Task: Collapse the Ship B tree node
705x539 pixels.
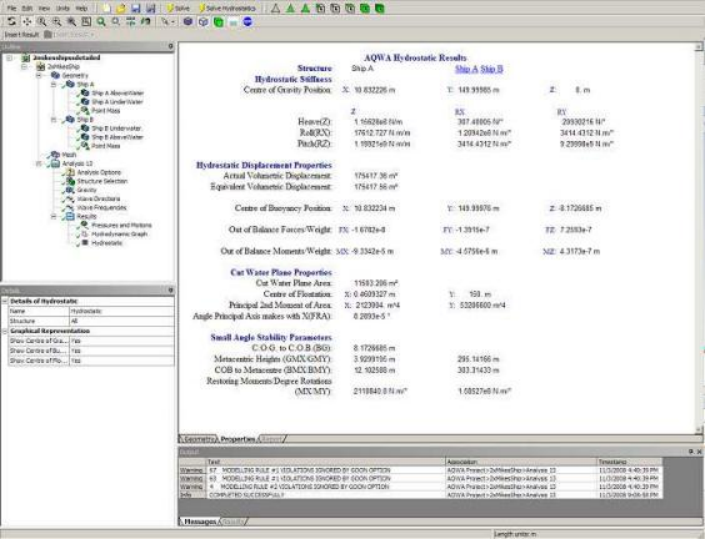Action: click(54, 120)
